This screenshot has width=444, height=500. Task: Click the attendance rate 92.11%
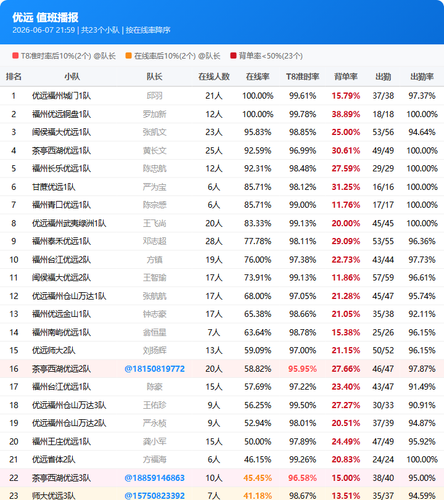pyautogui.click(x=422, y=314)
